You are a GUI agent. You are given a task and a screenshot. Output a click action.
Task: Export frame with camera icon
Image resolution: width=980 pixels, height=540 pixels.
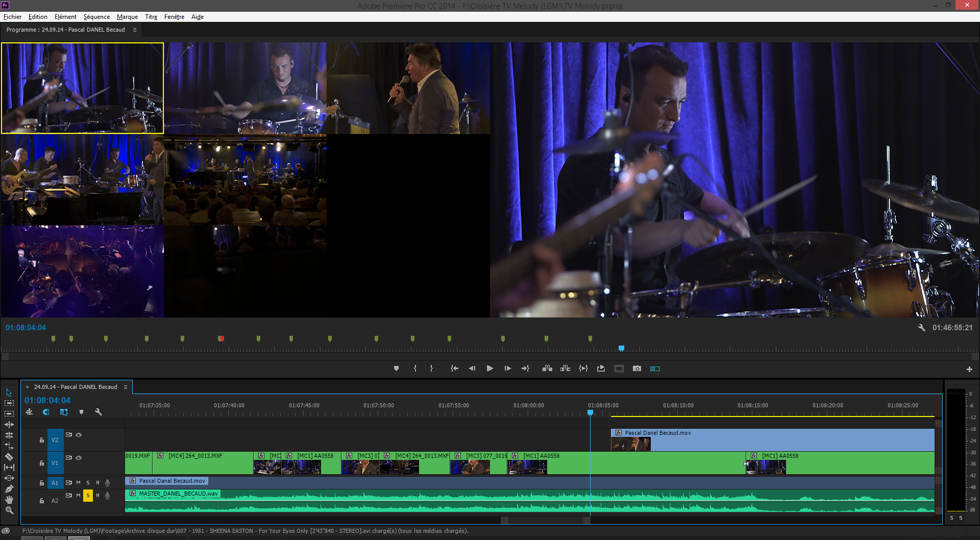(x=637, y=369)
